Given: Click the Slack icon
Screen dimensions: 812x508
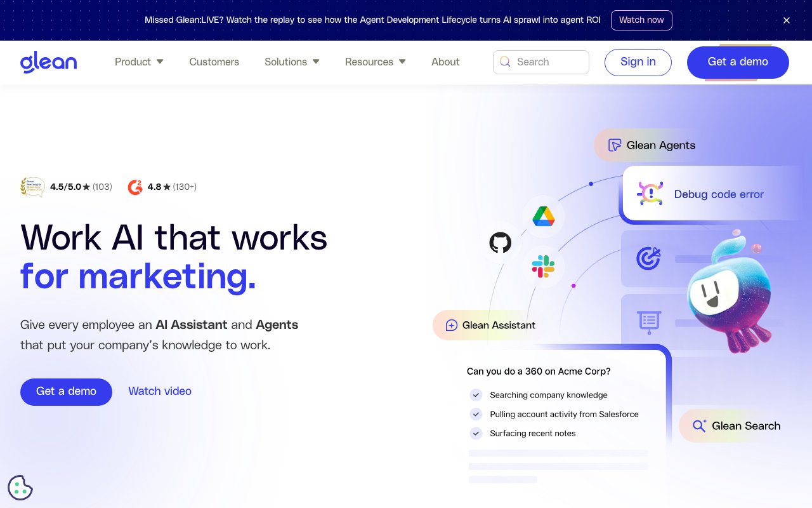Looking at the screenshot, I should tap(543, 267).
